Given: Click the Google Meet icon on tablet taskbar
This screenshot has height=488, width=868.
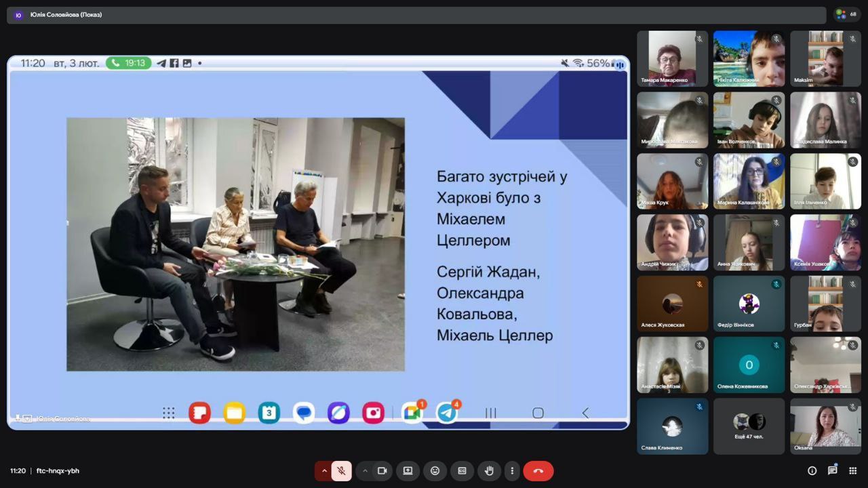Looking at the screenshot, I should point(412,413).
